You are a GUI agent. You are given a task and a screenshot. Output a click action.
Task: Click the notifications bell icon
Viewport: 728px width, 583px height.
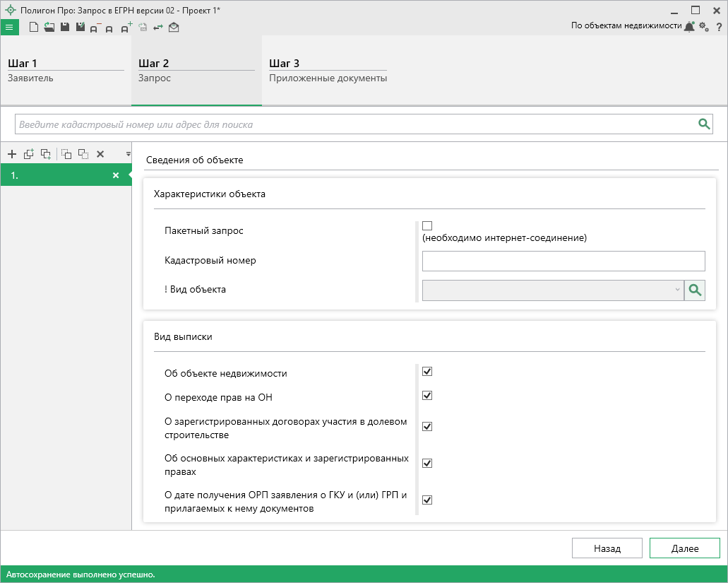coord(689,27)
